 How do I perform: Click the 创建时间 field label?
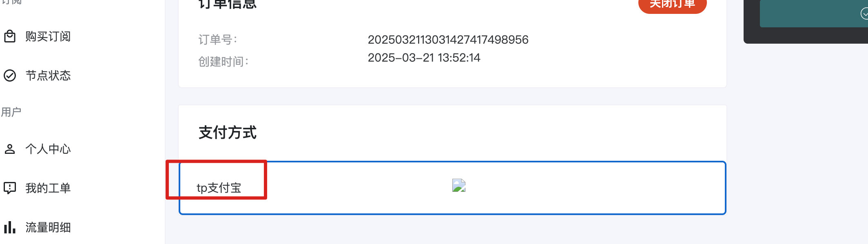point(223,62)
